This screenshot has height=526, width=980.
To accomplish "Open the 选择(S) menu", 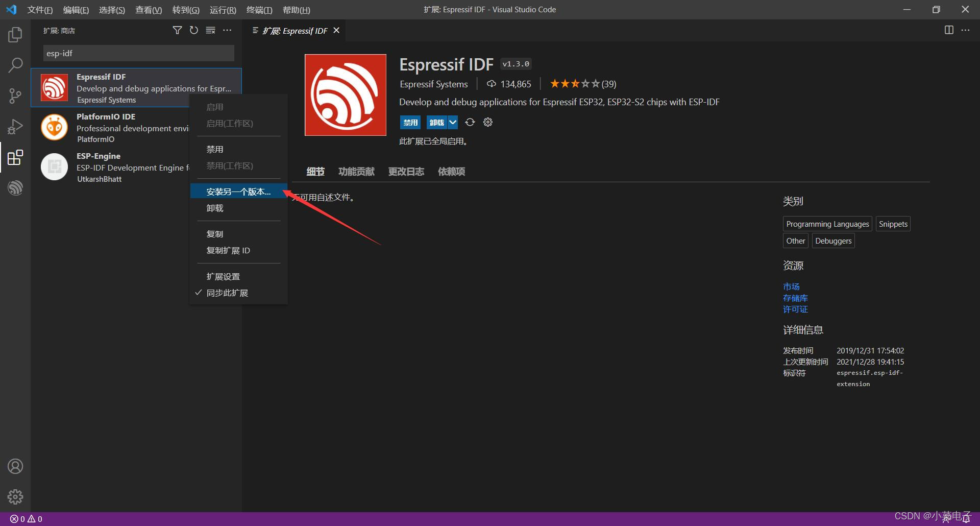I will (x=112, y=10).
